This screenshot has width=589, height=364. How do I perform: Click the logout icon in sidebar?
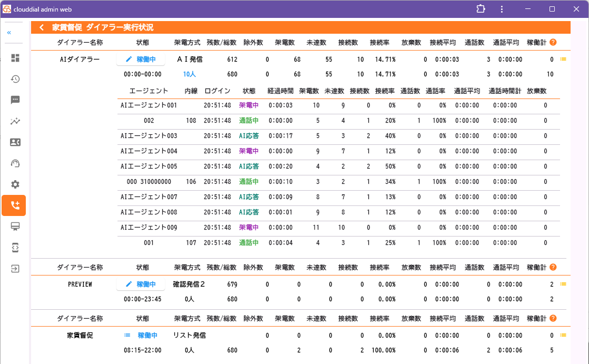(15, 269)
